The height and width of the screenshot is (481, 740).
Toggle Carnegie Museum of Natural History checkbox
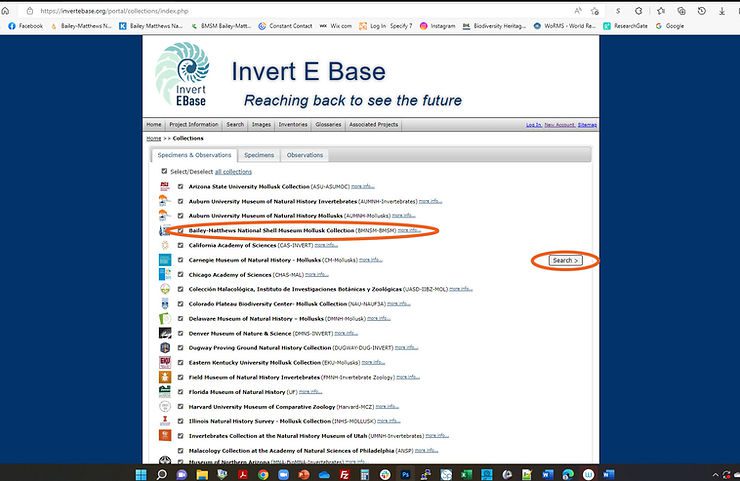[180, 260]
